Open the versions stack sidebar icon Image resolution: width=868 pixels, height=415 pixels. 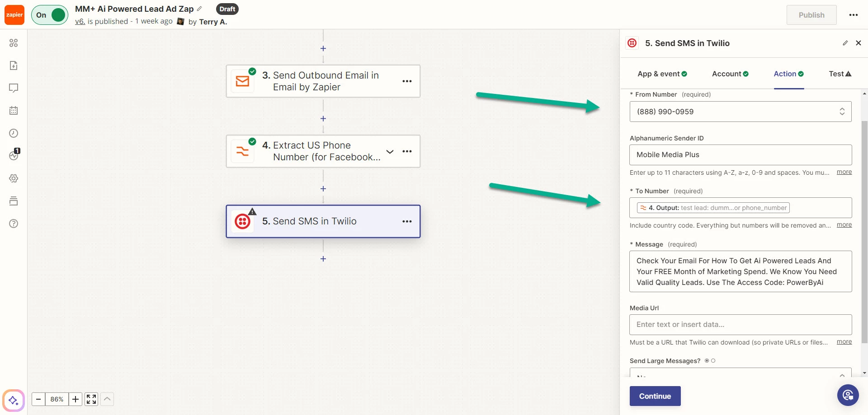coord(14,201)
